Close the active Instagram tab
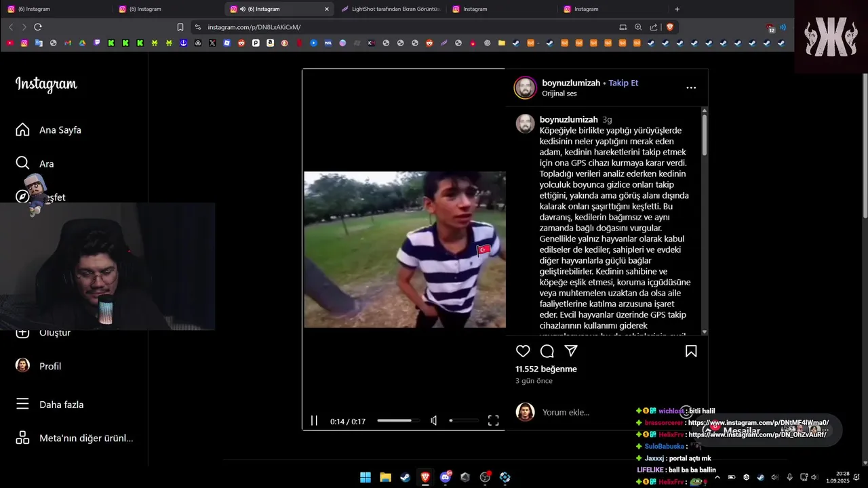This screenshot has width=868, height=488. [326, 9]
